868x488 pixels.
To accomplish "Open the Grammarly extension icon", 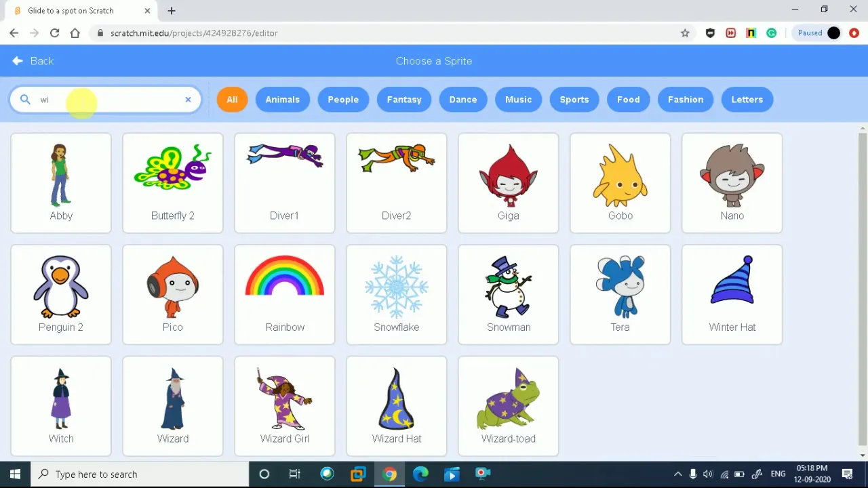I will [771, 33].
